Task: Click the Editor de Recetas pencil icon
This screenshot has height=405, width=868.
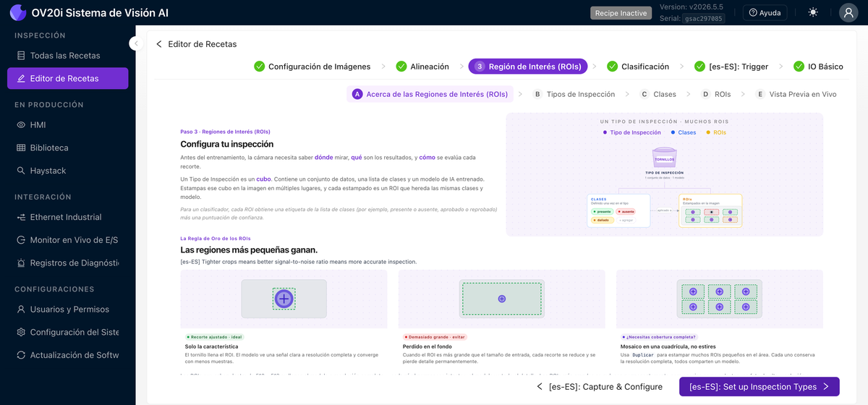Action: 21,78
